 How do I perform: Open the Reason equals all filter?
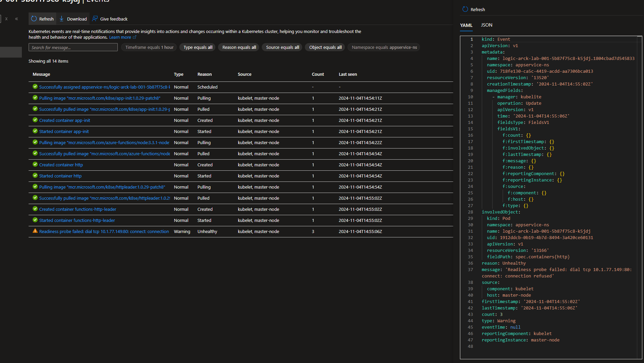pos(239,47)
